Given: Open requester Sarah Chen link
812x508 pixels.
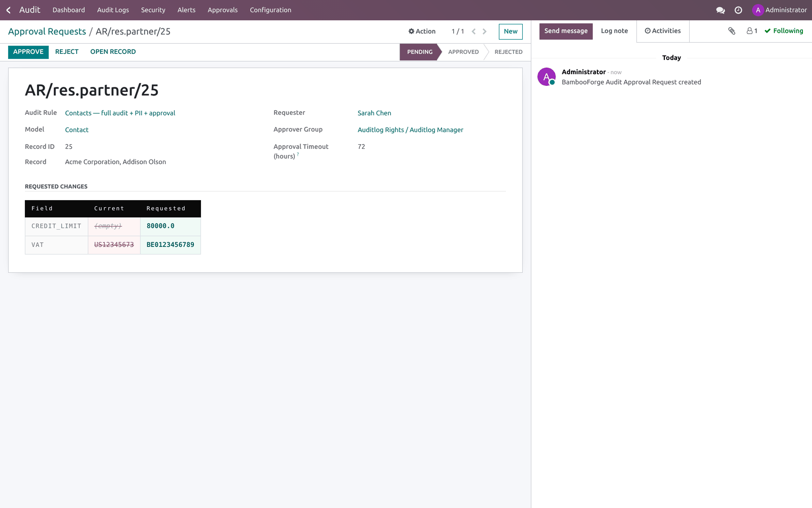Looking at the screenshot, I should [x=375, y=113].
